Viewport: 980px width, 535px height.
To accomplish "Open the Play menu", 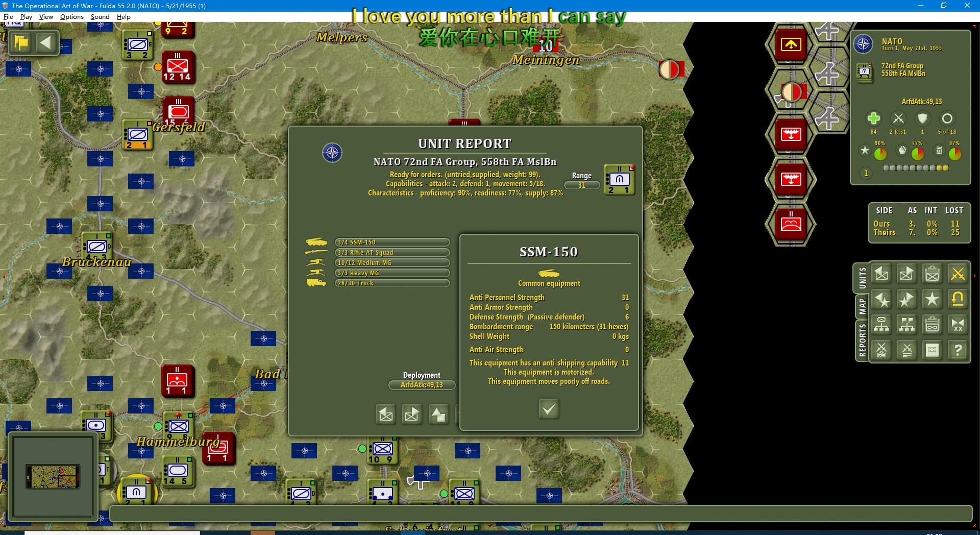I will [26, 16].
